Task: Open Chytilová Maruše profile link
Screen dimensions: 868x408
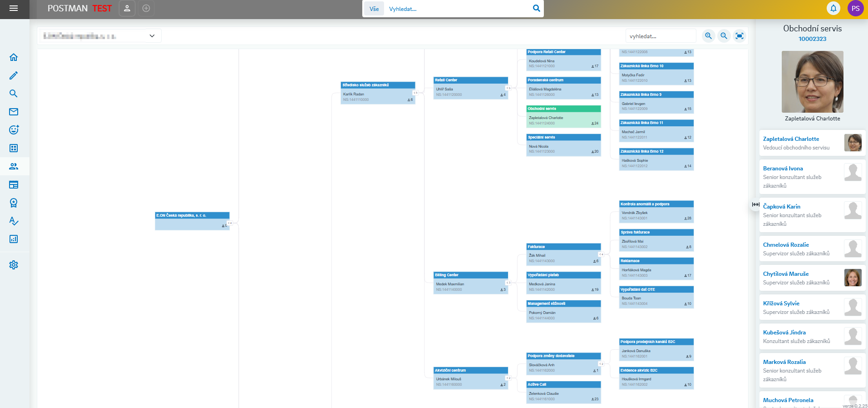Action: tap(785, 274)
